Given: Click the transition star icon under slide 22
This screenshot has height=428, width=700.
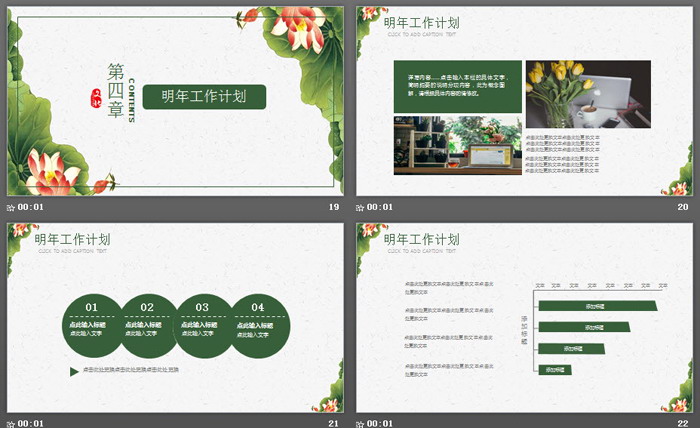Looking at the screenshot, I should click(360, 424).
